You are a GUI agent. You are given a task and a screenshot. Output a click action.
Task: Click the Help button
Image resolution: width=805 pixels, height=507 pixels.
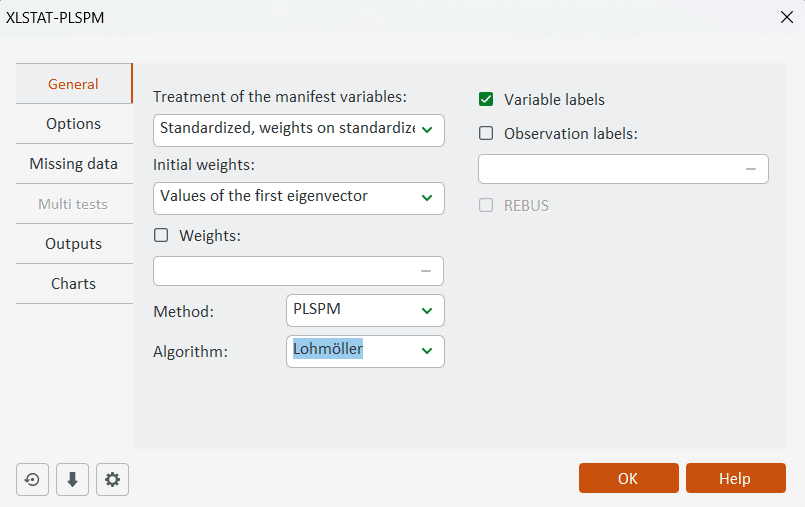click(x=735, y=478)
